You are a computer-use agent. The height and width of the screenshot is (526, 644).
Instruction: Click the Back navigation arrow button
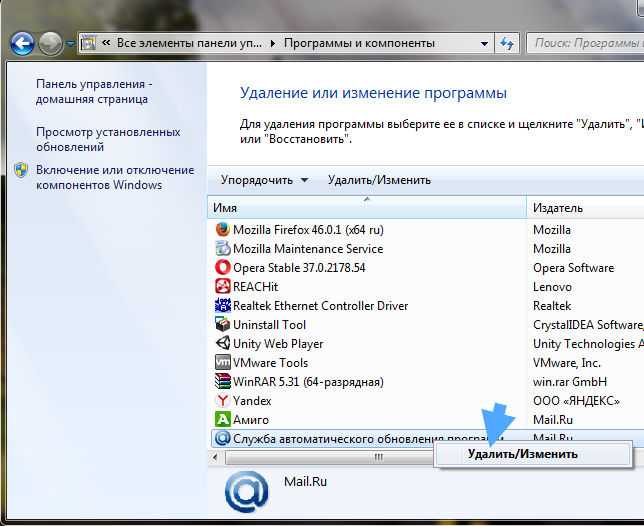(x=22, y=44)
